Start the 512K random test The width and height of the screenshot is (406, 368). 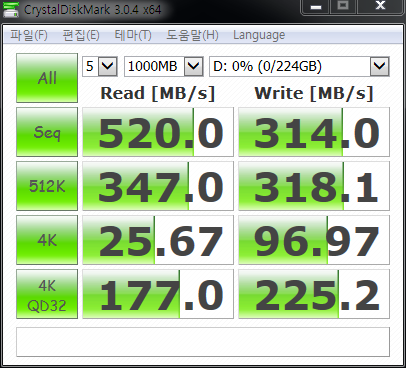[47, 186]
